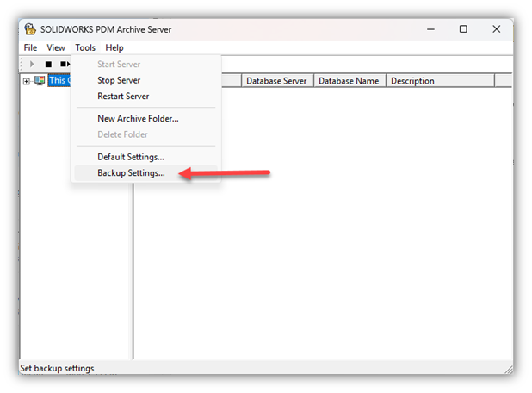The width and height of the screenshot is (532, 393).
Task: Open the Help menu
Action: point(114,47)
